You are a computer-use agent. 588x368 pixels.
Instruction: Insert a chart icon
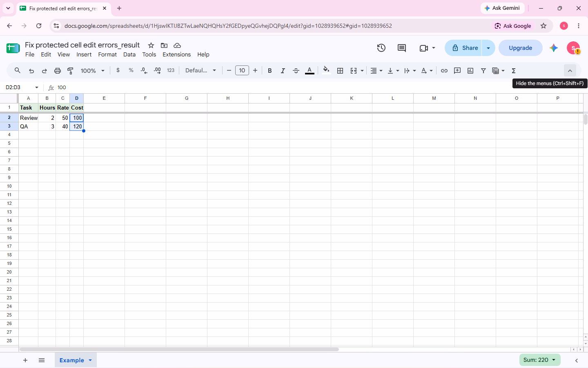click(470, 71)
